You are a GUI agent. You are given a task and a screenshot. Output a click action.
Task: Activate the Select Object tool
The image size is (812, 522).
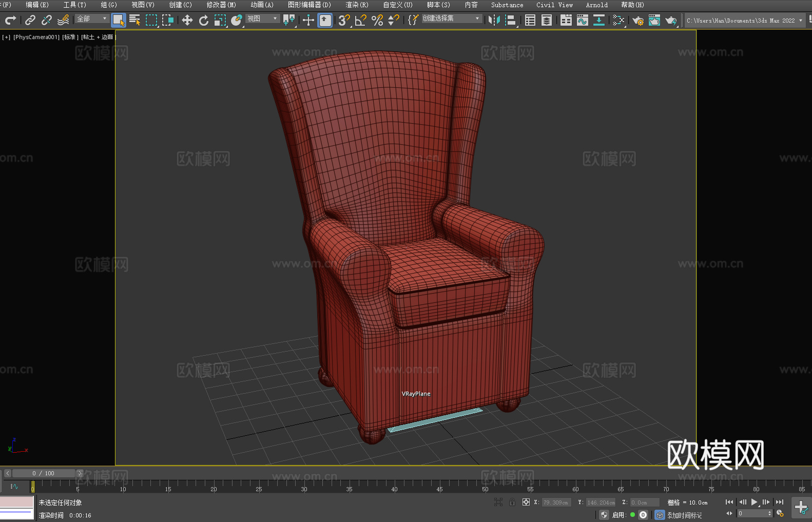click(x=119, y=20)
